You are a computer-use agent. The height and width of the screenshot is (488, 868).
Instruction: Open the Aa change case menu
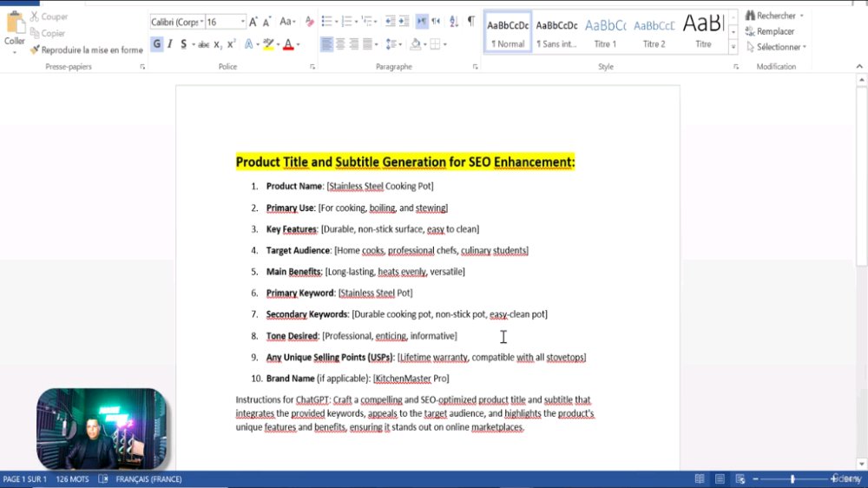coord(286,23)
